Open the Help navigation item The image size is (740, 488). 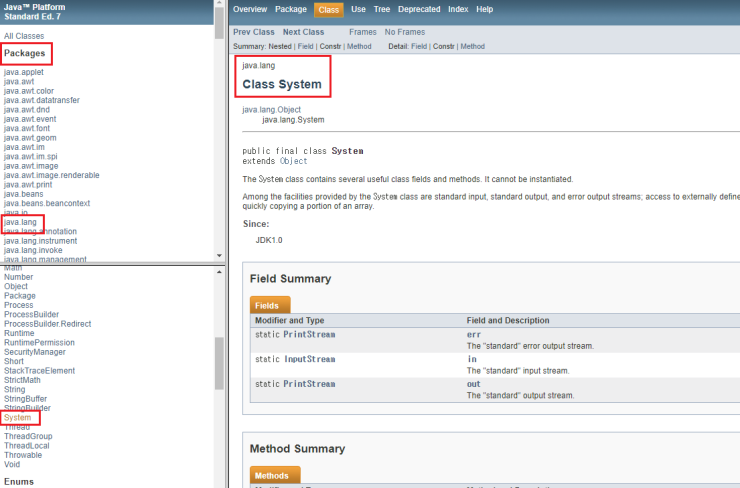click(484, 9)
